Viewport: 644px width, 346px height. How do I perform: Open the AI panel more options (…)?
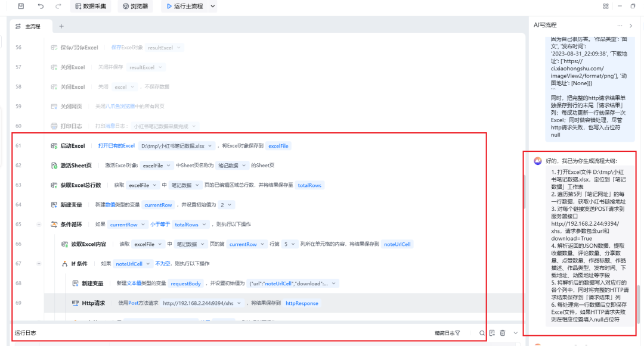click(620, 25)
